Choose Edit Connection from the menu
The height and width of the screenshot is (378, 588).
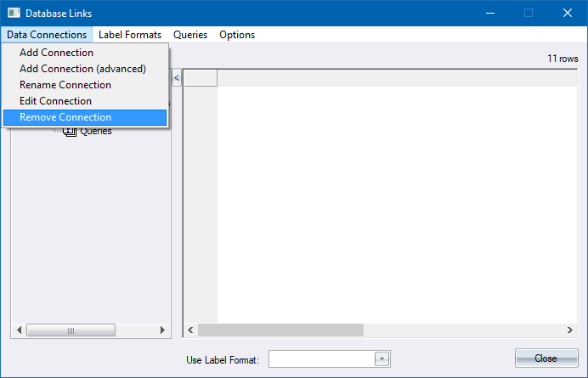(x=55, y=101)
